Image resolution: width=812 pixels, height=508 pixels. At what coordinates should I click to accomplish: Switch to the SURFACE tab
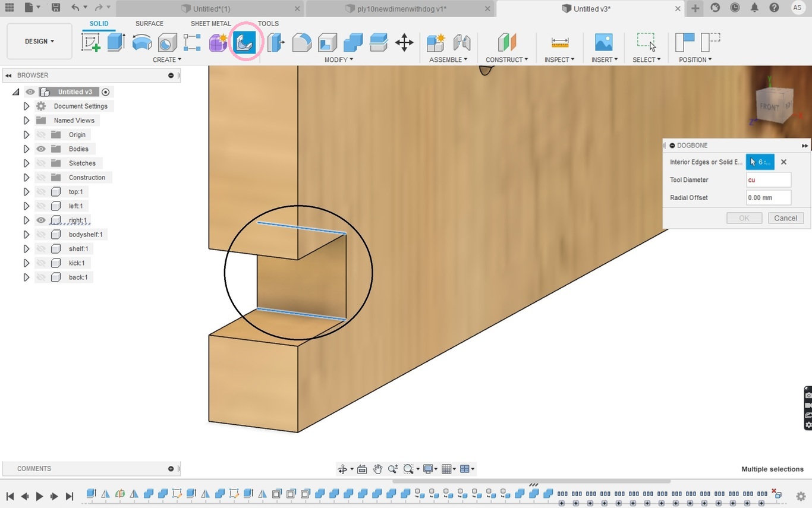pyautogui.click(x=149, y=24)
